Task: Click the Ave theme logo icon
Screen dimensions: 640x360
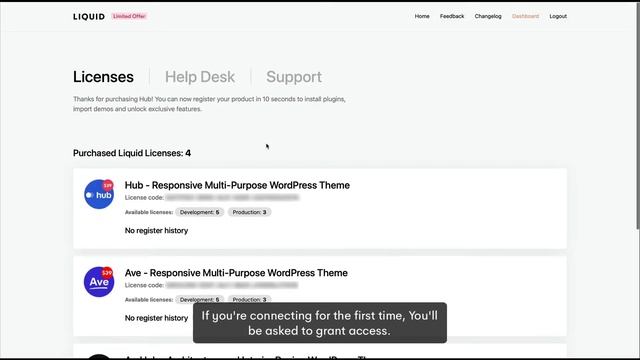Action: [99, 282]
